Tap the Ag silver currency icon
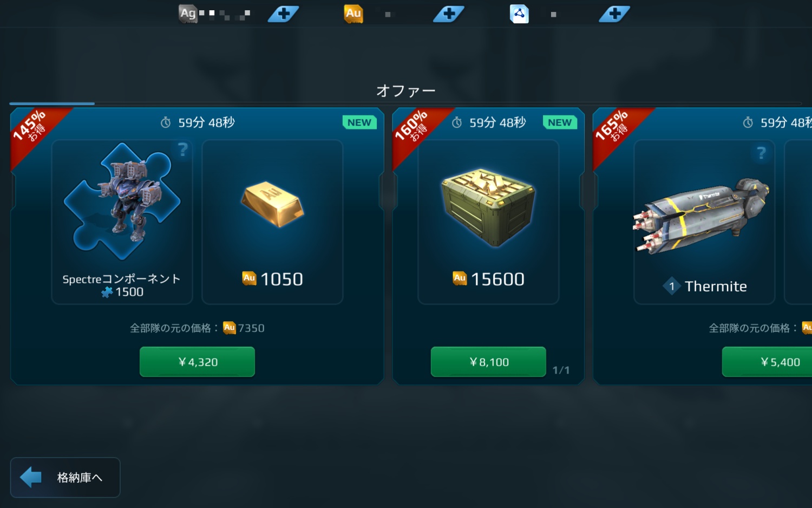The height and width of the screenshot is (508, 812). pos(188,14)
